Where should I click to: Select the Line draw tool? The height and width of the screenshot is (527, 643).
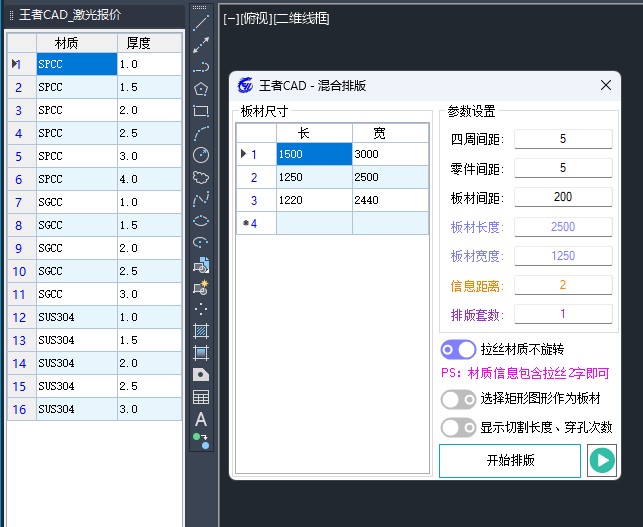pos(201,23)
